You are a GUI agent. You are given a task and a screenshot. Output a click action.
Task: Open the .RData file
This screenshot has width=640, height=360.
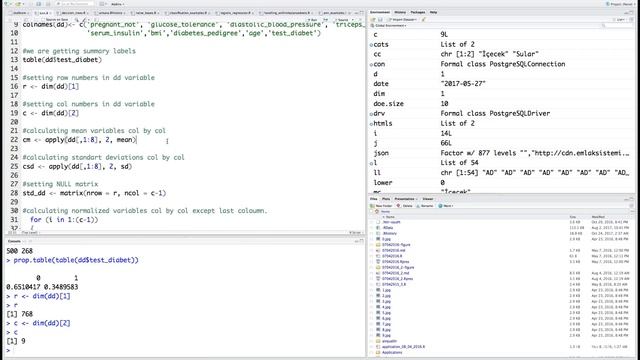pyautogui.click(x=388, y=228)
